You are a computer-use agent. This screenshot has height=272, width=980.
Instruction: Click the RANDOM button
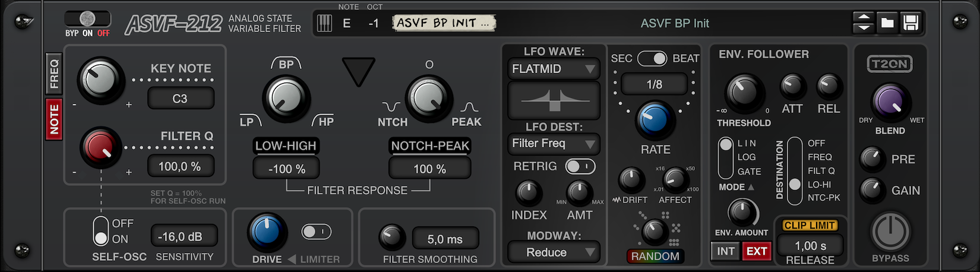point(655,257)
